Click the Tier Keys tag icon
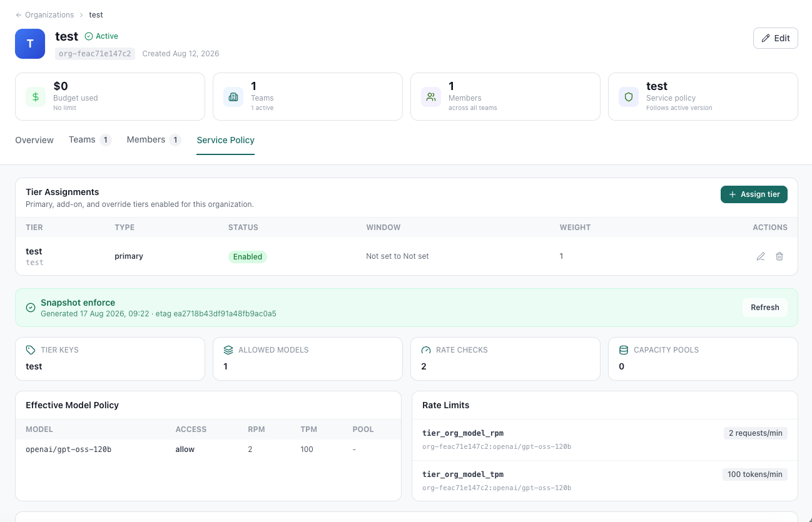Image resolution: width=812 pixels, height=522 pixels. 31,350
